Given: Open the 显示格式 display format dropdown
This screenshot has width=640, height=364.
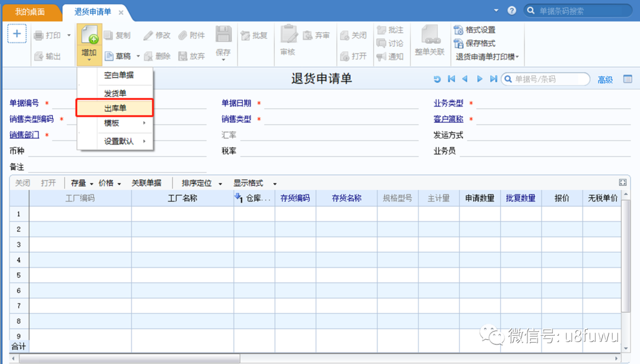Looking at the screenshot, I should click(x=255, y=183).
